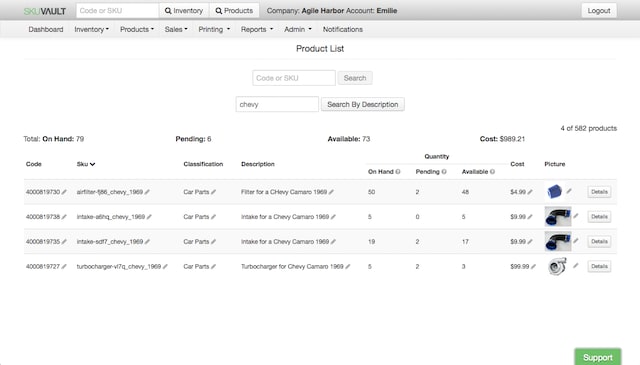Sort by Sku column arrow
This screenshot has width=640, height=365.
point(93,164)
